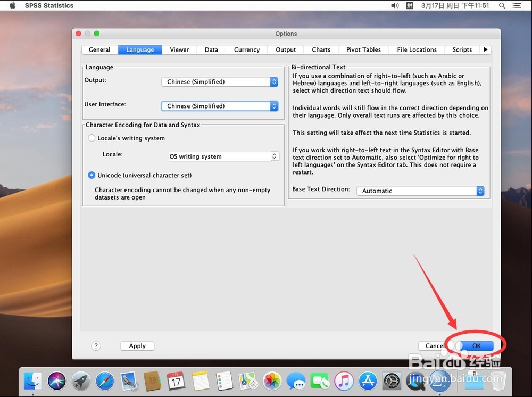Click the Pinyin input method icon
The image size is (532, 397).
coord(410,5)
